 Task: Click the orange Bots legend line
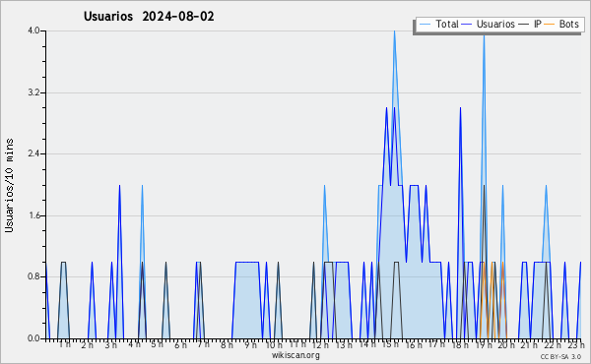[x=550, y=25]
